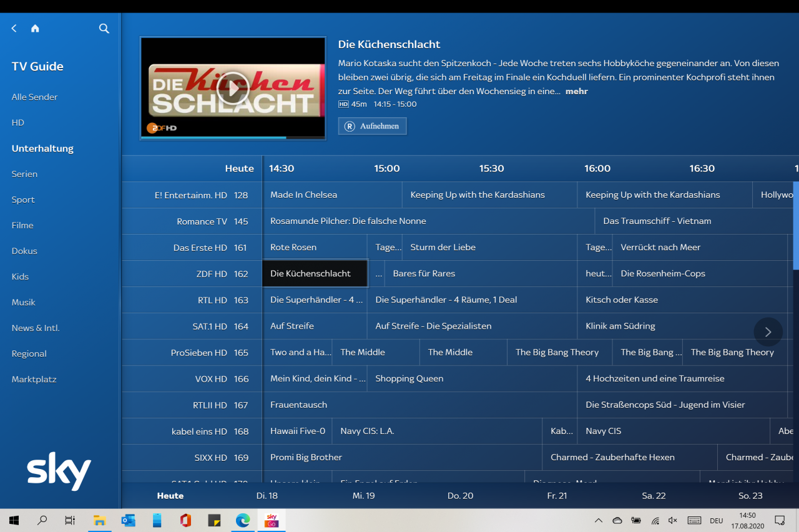Select Rote Rosen on Das Erste
This screenshot has width=799, height=532.
pos(315,248)
